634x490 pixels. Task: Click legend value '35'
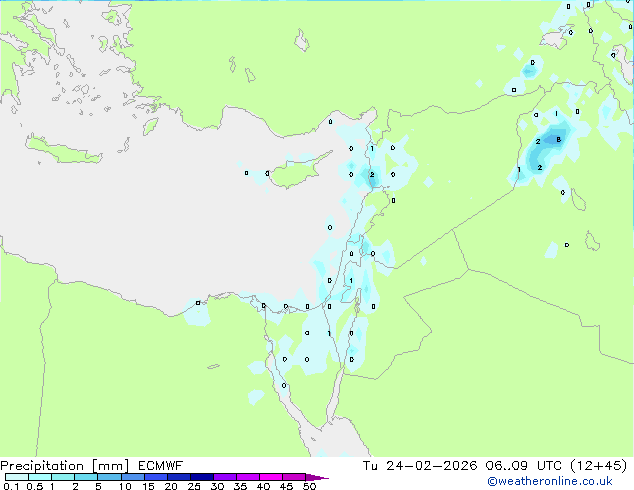coord(240,486)
